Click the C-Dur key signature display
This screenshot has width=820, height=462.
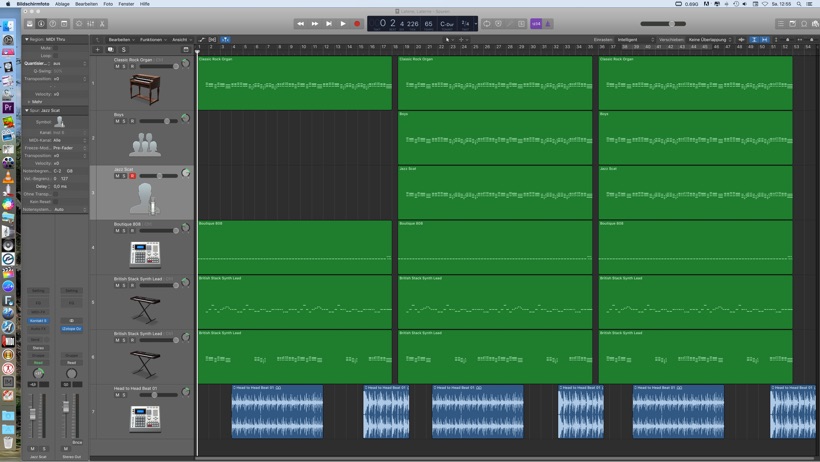tap(447, 24)
